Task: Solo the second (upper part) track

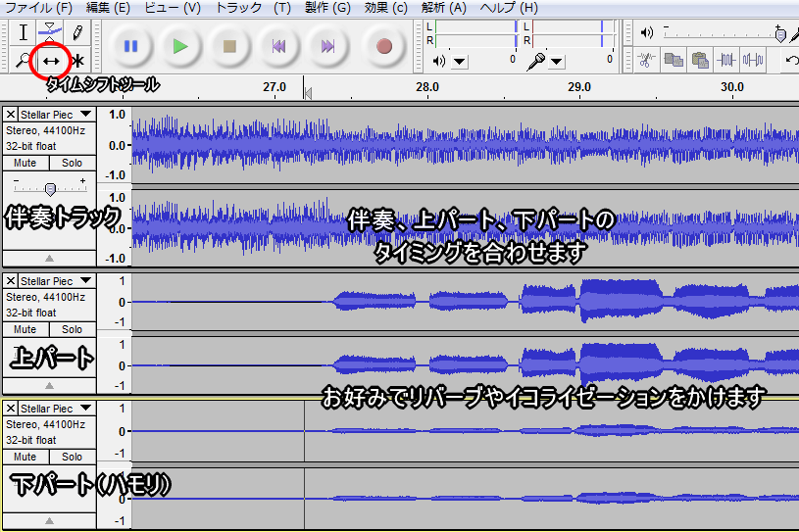Action: coord(72,329)
